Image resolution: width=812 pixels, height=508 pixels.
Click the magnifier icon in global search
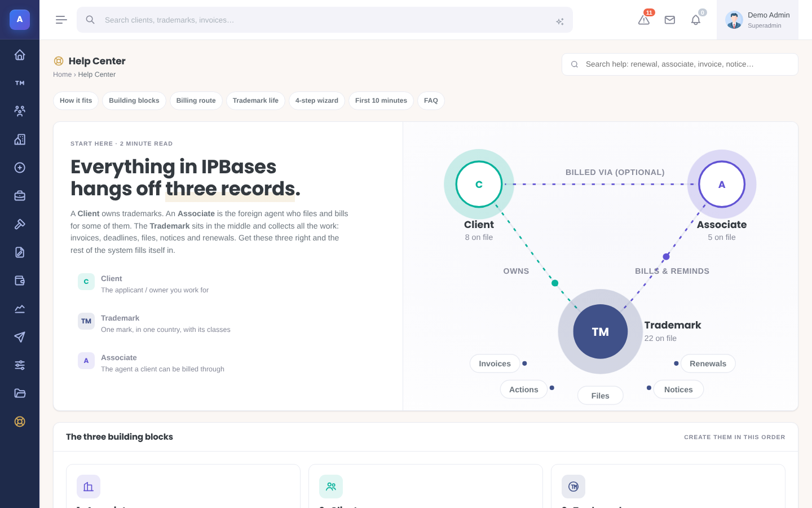(x=90, y=20)
